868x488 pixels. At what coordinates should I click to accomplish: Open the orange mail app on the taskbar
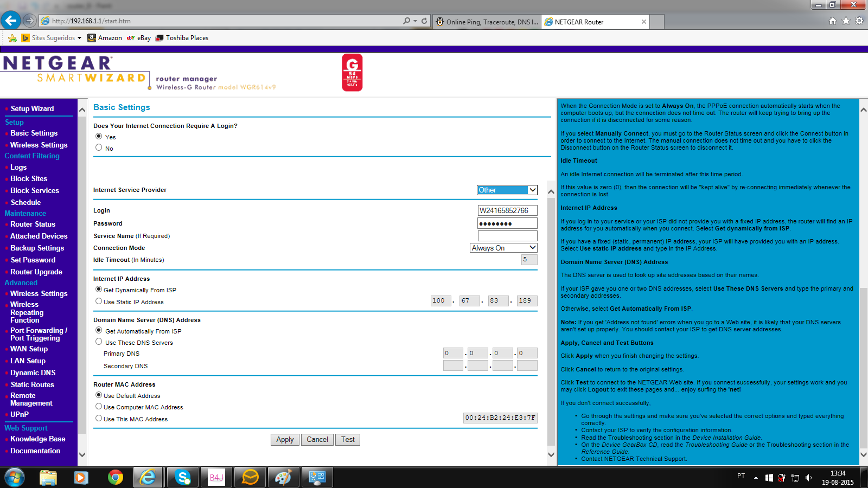point(250,477)
